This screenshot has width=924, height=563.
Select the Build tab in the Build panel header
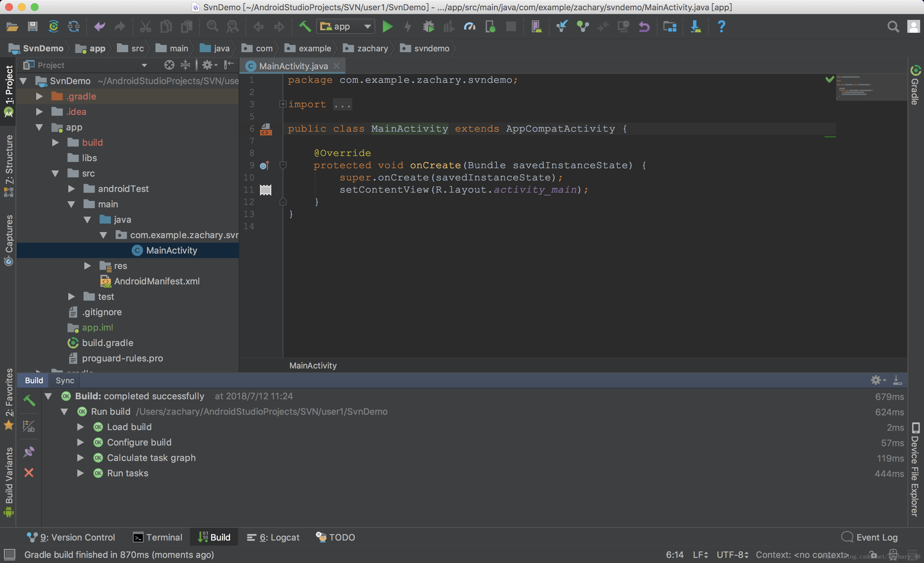(x=34, y=380)
